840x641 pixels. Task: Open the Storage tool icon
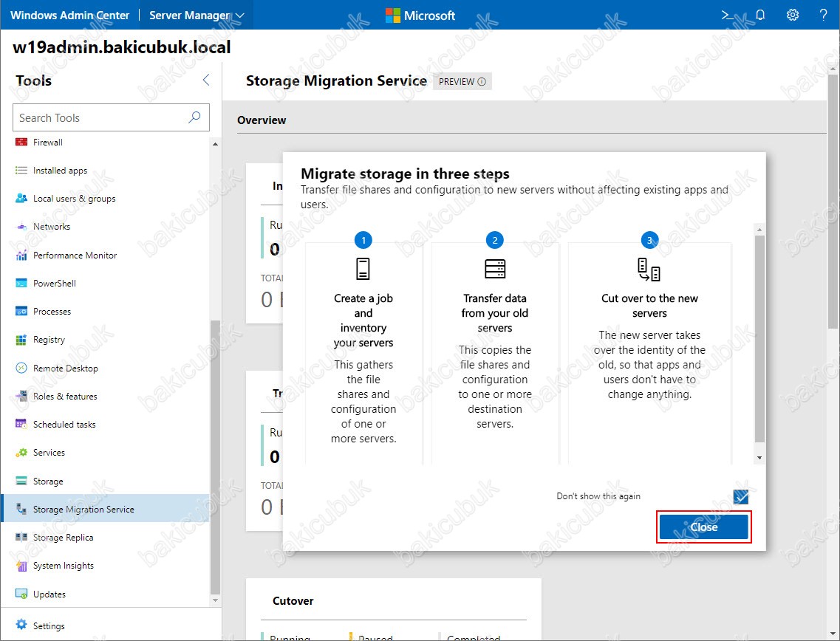[x=21, y=481]
